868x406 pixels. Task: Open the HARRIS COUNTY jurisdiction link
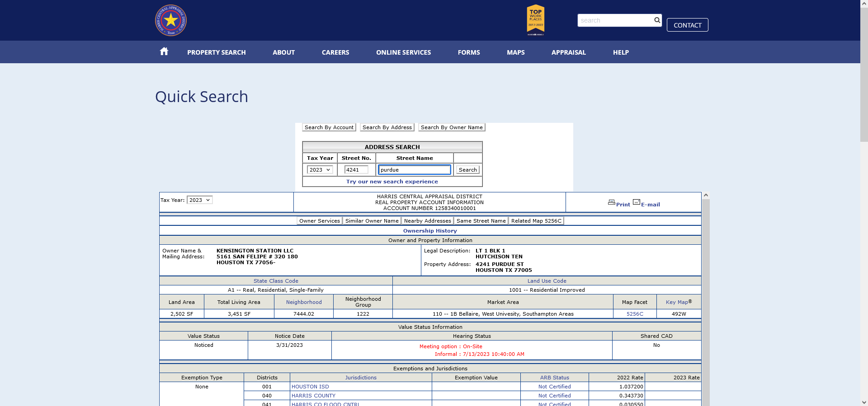pos(313,396)
